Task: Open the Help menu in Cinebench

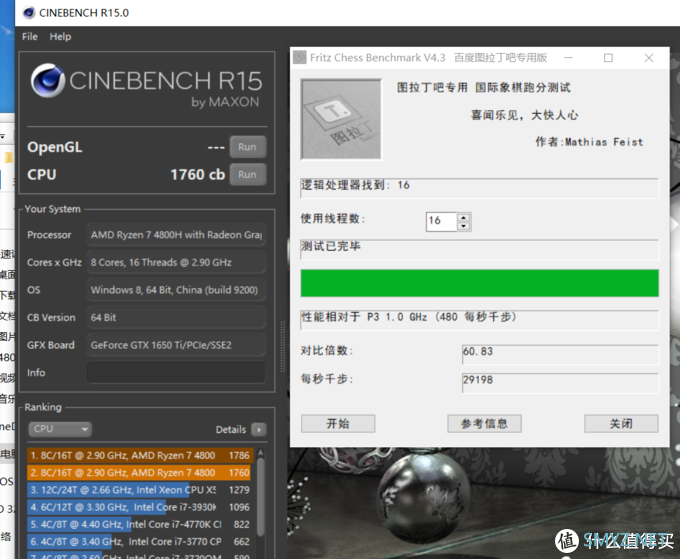Action: tap(60, 37)
